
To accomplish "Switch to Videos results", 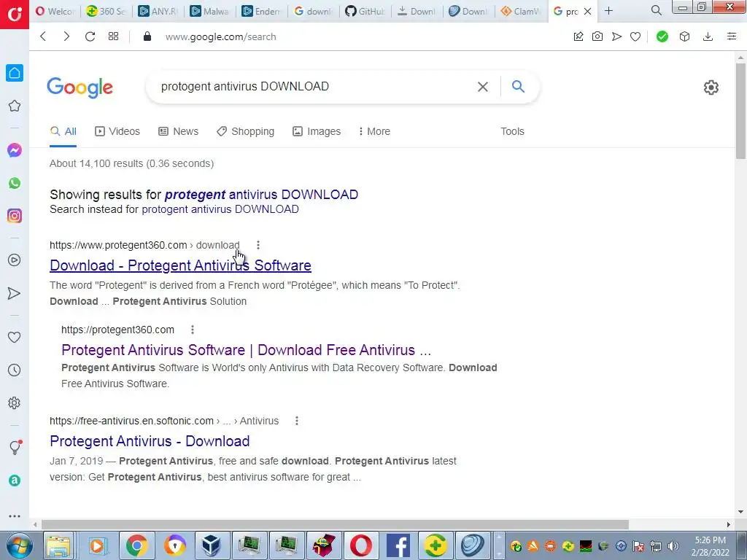I will click(x=117, y=131).
